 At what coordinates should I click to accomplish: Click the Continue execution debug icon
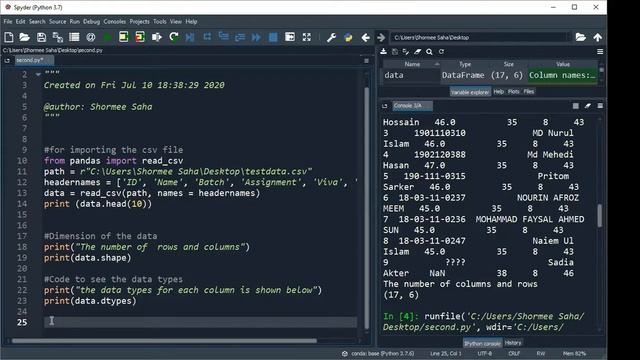point(256,38)
